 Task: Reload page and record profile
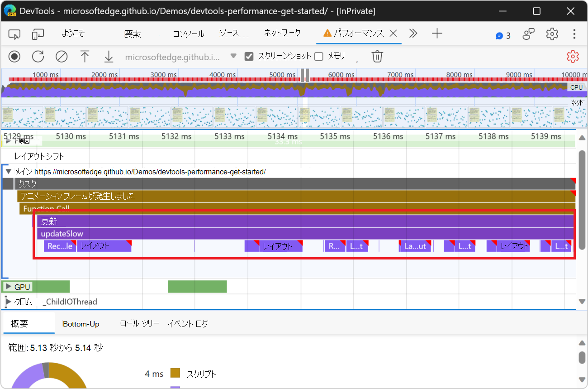click(38, 57)
